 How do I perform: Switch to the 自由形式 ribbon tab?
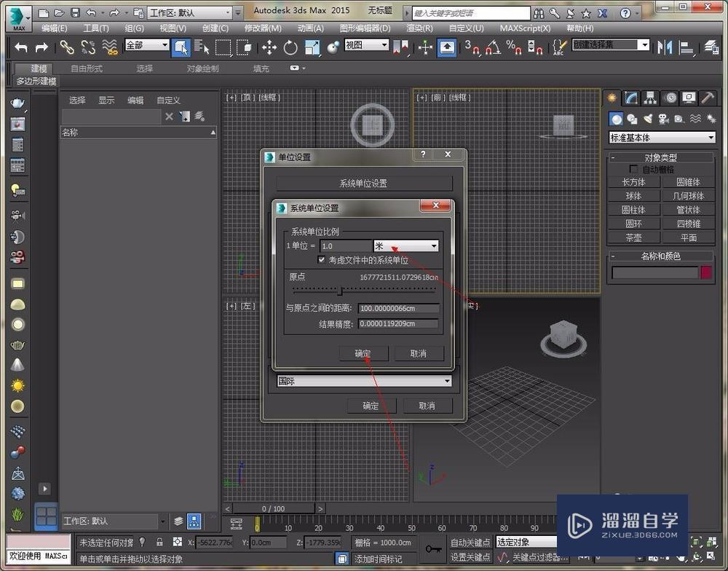pyautogui.click(x=86, y=68)
